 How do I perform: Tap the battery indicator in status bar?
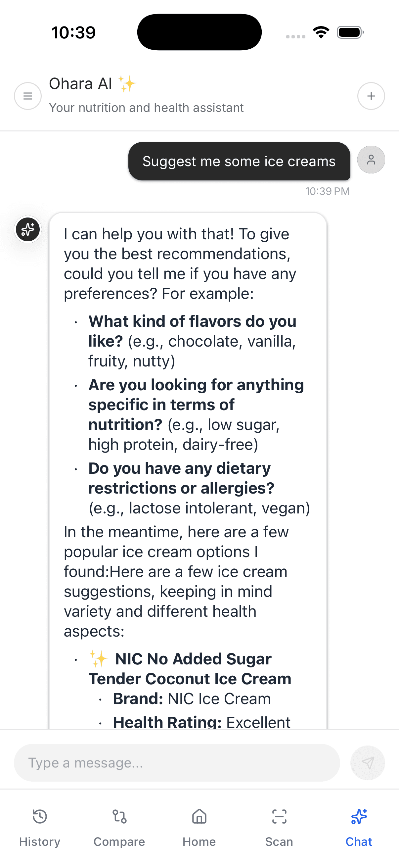point(350,32)
